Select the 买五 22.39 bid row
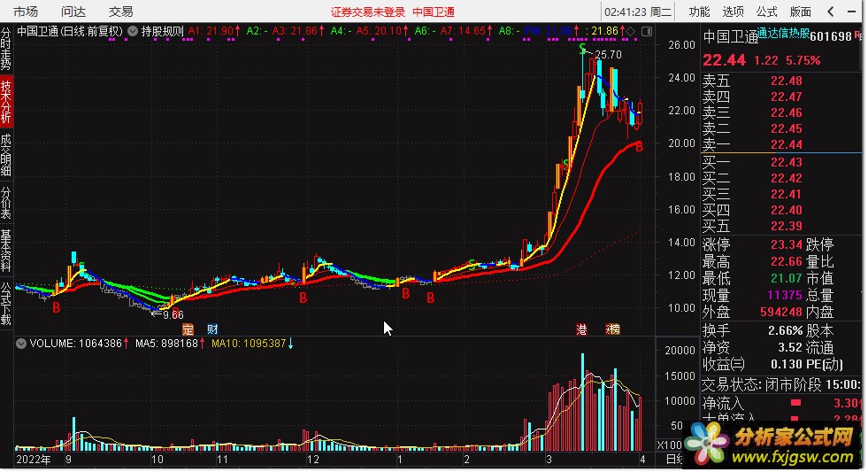Screen dimensions: 868x472 781,226
